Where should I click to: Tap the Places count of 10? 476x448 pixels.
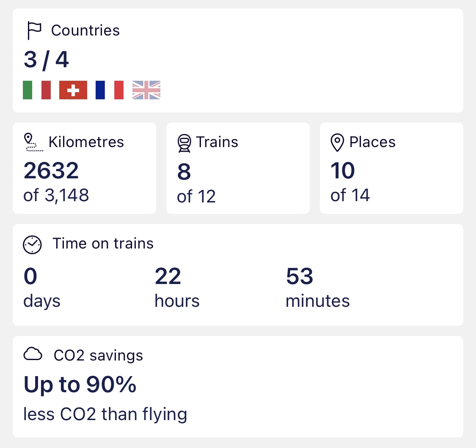point(343,170)
